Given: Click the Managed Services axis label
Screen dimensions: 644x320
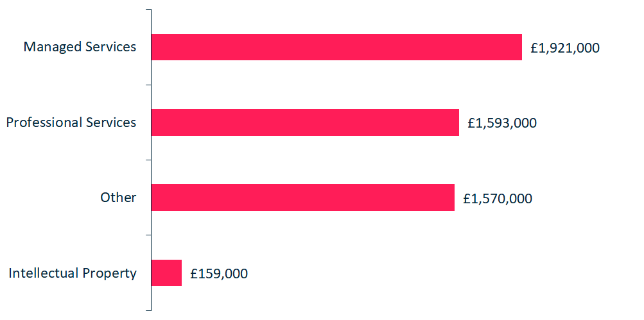Looking at the screenshot, I should [80, 47].
